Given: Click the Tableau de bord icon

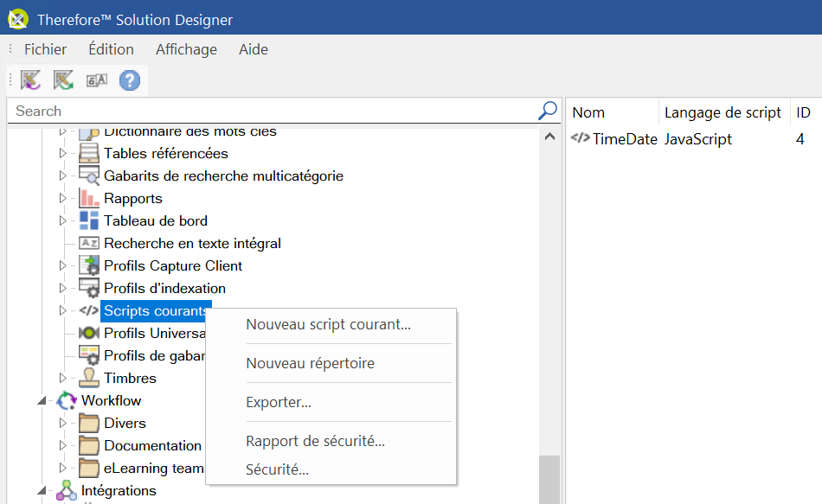Looking at the screenshot, I should coord(89,220).
